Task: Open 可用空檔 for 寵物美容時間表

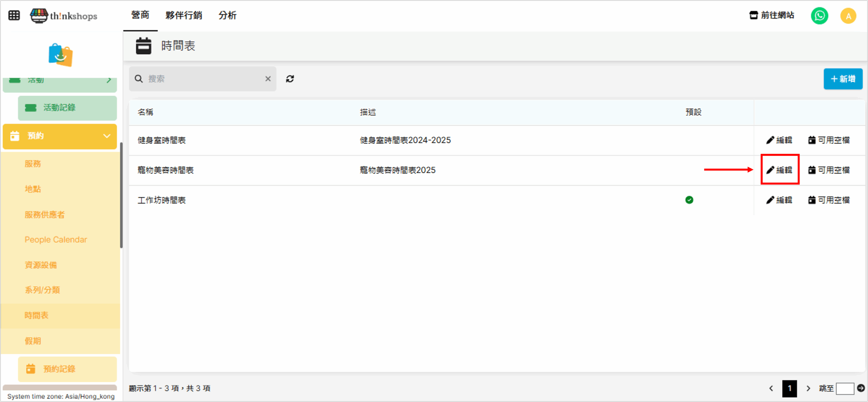Action: (829, 170)
